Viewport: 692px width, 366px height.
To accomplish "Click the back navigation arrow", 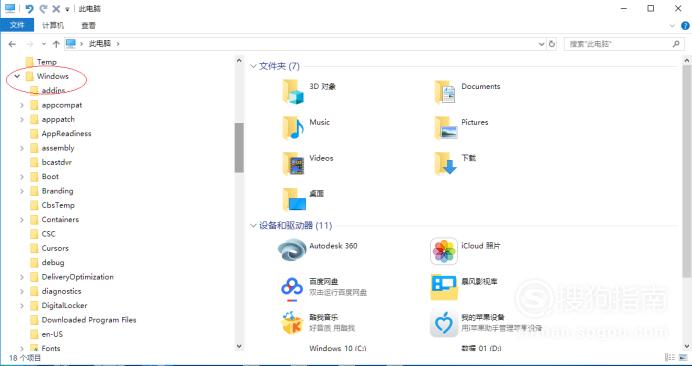I will pos(12,44).
